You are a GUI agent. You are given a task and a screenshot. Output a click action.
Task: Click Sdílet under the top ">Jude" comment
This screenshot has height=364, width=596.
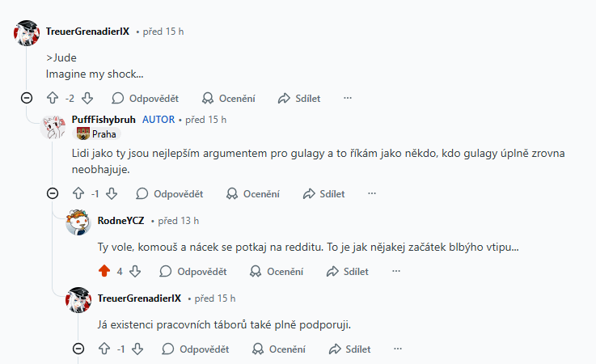[x=299, y=98]
